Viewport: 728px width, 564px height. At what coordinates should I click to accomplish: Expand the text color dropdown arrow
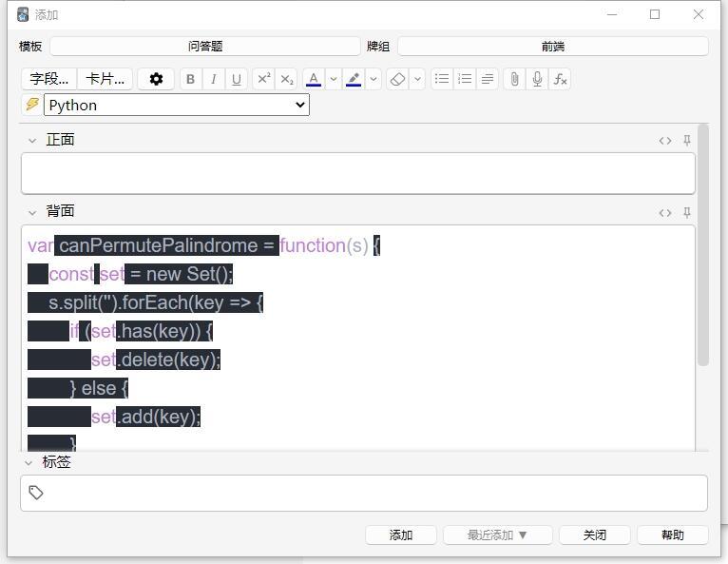click(x=334, y=79)
